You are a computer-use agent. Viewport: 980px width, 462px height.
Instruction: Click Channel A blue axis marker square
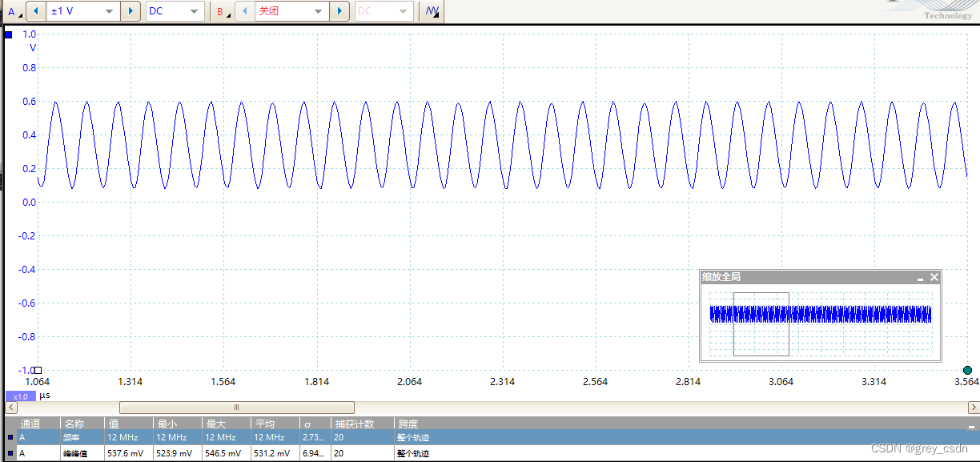coord(9,34)
